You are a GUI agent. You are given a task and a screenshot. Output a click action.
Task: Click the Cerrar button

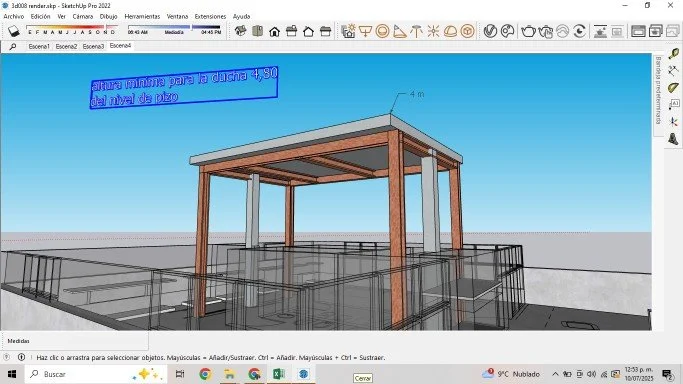point(362,378)
